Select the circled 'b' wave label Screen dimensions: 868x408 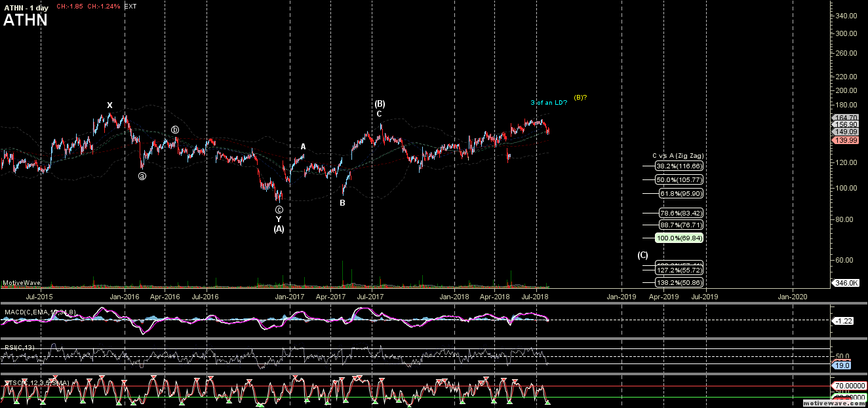(x=175, y=130)
